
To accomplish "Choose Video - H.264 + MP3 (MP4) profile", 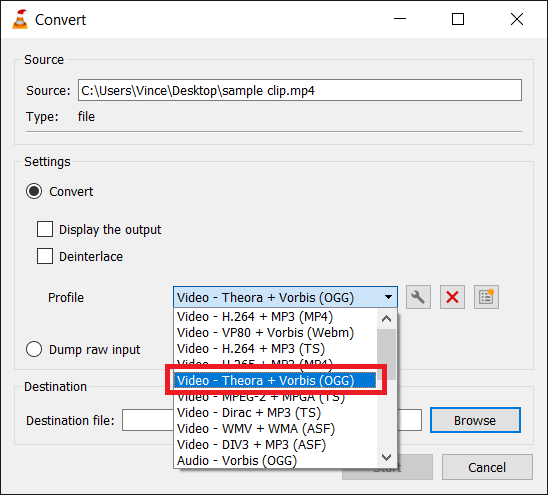I will pyautogui.click(x=275, y=317).
